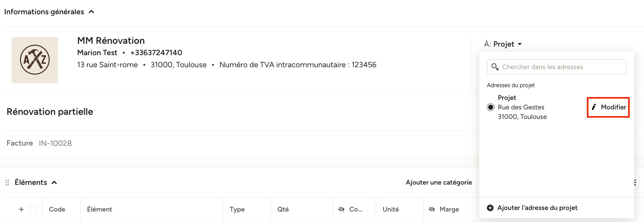The width and height of the screenshot is (644, 222).
Task: Click the Élément column header
Action: (x=99, y=209)
